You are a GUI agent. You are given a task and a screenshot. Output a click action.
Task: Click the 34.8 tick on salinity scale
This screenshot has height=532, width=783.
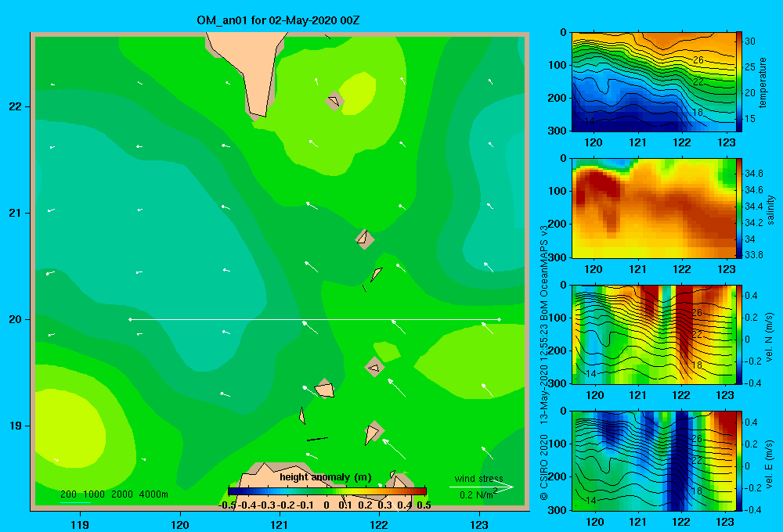click(753, 174)
